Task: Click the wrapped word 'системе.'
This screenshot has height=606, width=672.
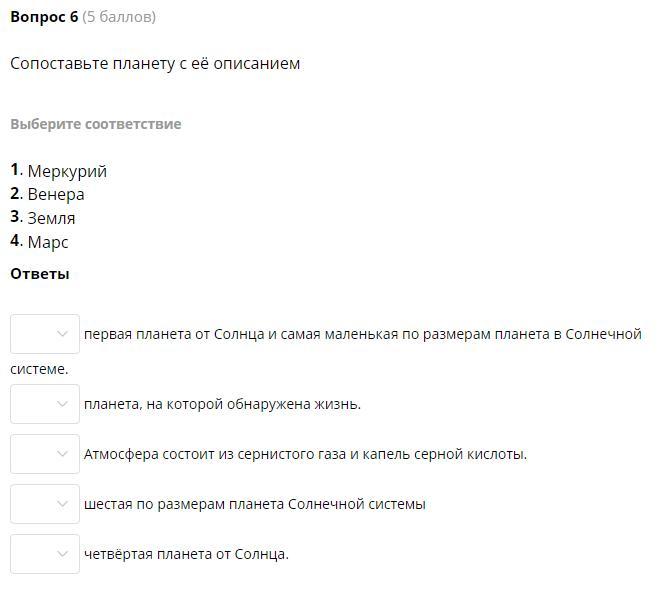Action: [39, 369]
